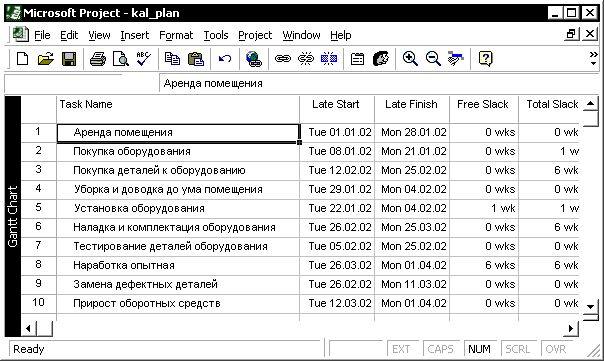Open the Task Information icon
This screenshot has width=604, height=361.
[x=357, y=59]
